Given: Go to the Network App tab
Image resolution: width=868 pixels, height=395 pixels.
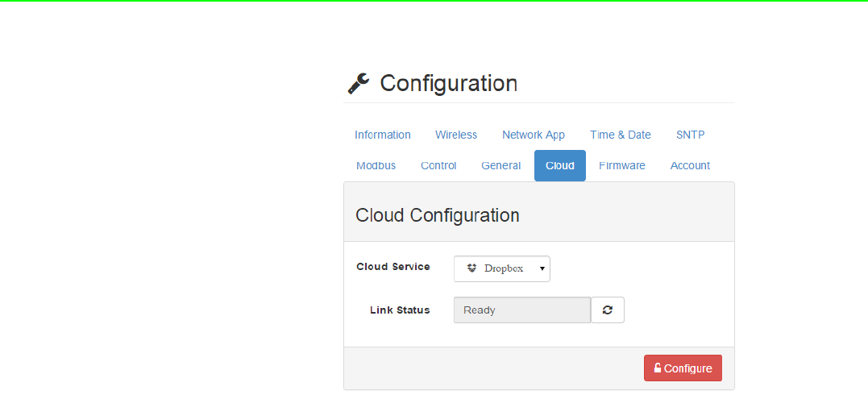Looking at the screenshot, I should tap(533, 135).
